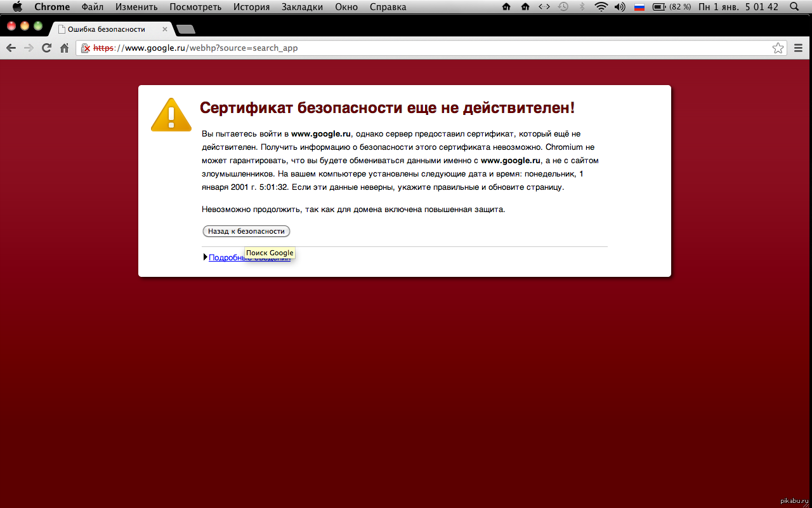Viewport: 812px width, 508px height.
Task: Click the Bluetooth menu bar icon
Action: (582, 7)
